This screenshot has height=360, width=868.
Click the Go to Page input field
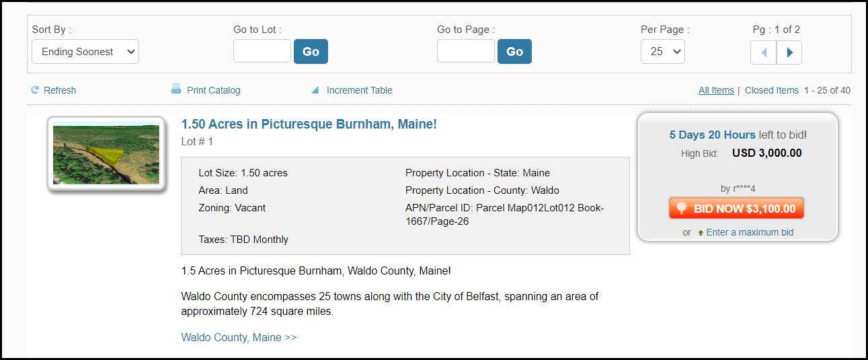click(x=466, y=51)
